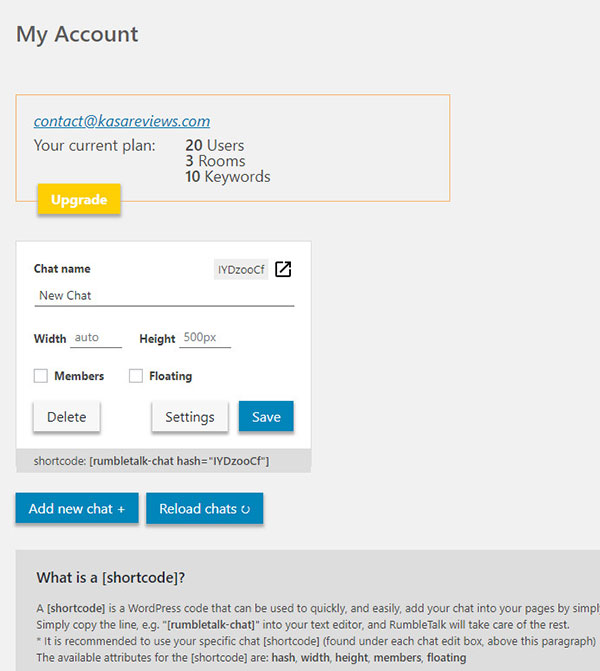This screenshot has width=600, height=671.
Task: Toggle the Floating checkbox
Action: [136, 376]
